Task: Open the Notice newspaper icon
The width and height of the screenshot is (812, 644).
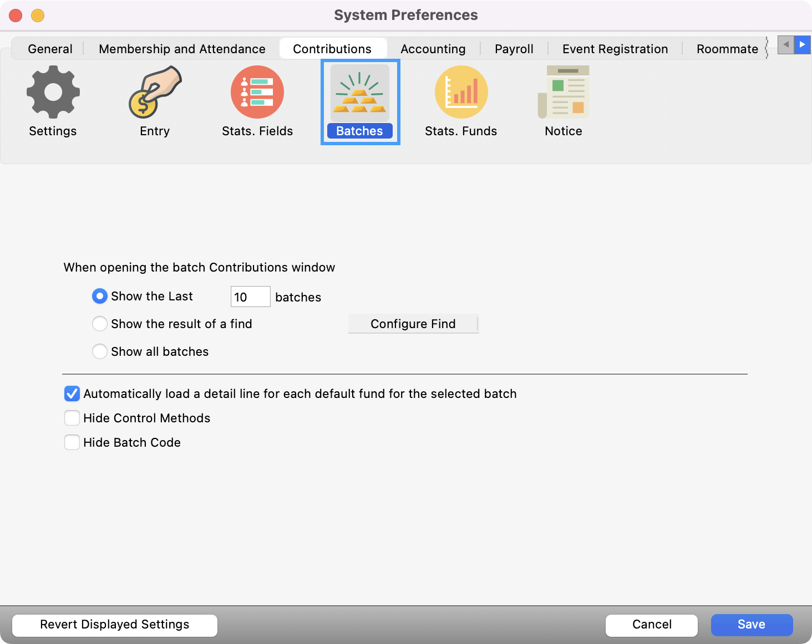Action: (x=564, y=93)
